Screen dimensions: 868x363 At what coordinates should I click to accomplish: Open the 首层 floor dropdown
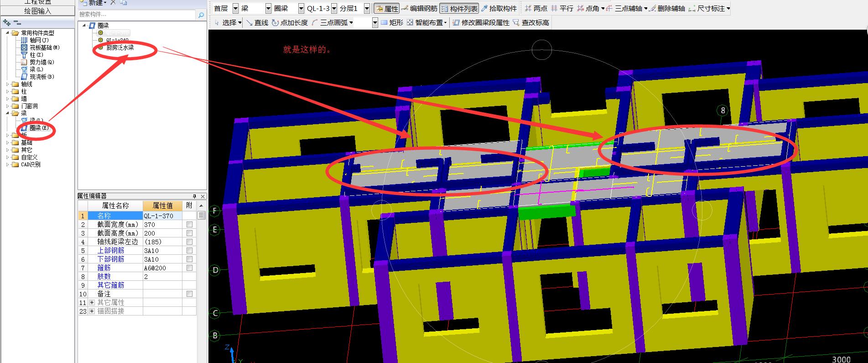[x=235, y=9]
